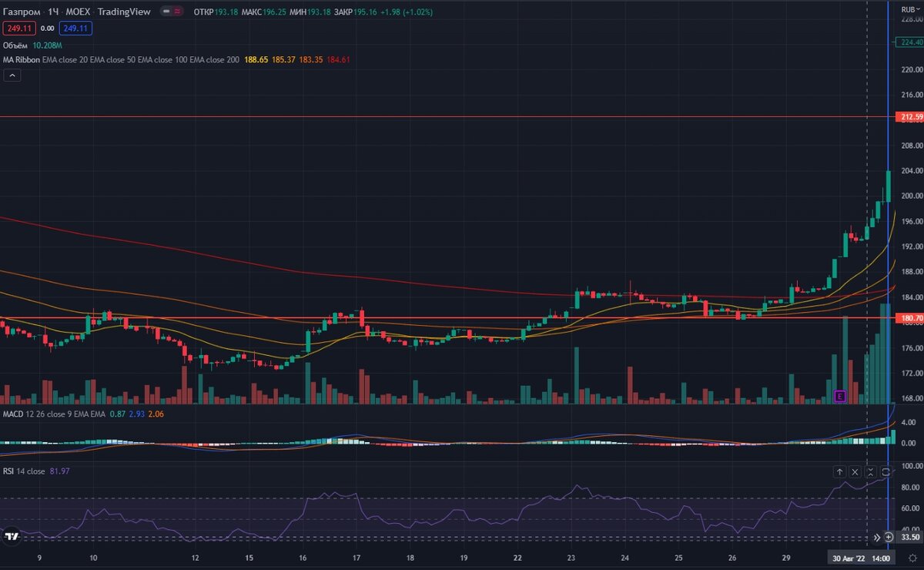Open the Газпром symbol title

click(x=22, y=12)
